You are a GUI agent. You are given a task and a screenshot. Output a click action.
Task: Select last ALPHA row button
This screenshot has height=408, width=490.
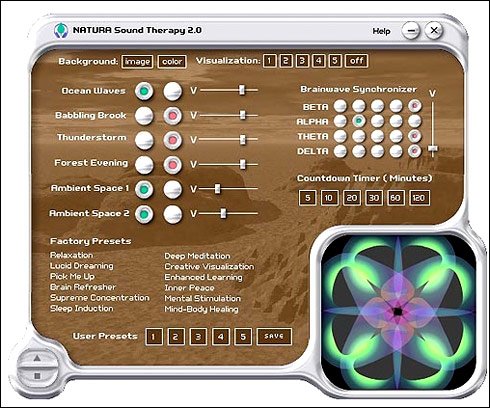pyautogui.click(x=415, y=121)
